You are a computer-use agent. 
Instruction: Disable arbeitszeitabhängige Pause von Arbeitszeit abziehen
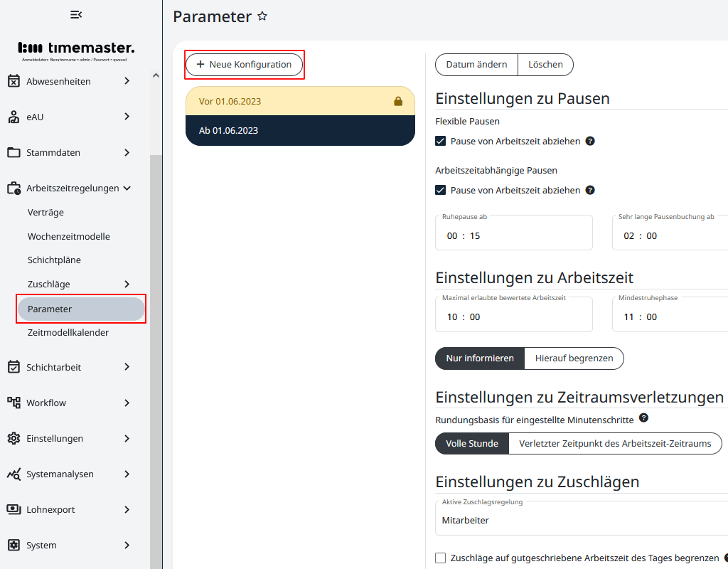click(441, 190)
